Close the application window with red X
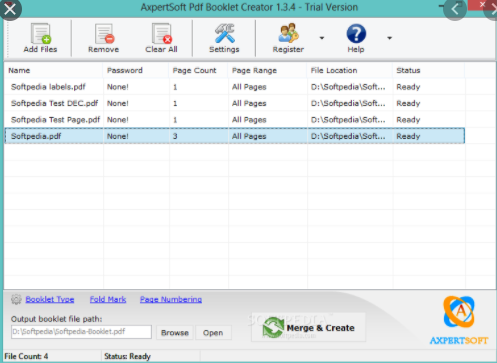This screenshot has height=363, width=497. point(482,5)
